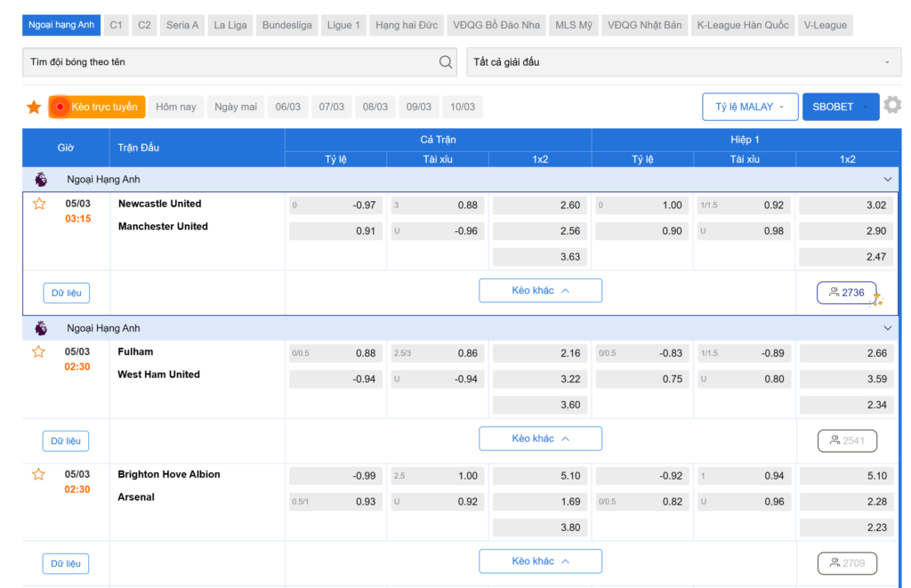Favorite the Brighton vs Arsenal star

tap(38, 475)
